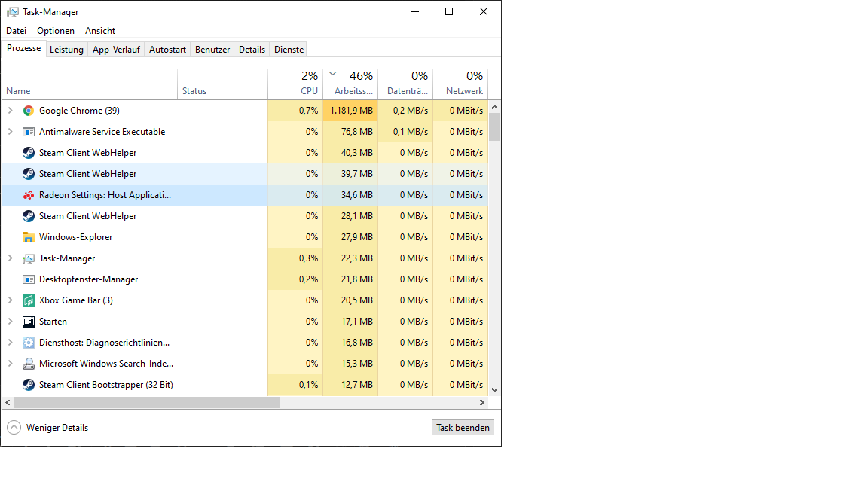Screen dimensions: 868x488
Task: Switch to the Details tab
Action: coord(252,50)
